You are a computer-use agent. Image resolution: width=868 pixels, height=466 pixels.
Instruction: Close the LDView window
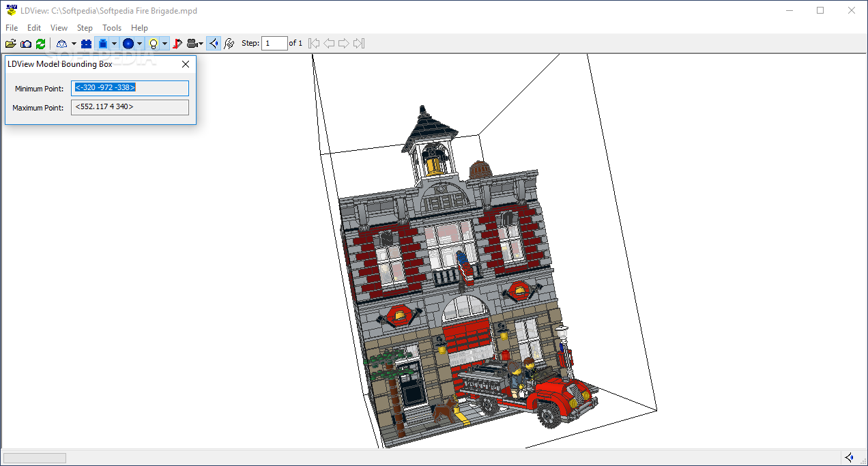pos(852,10)
